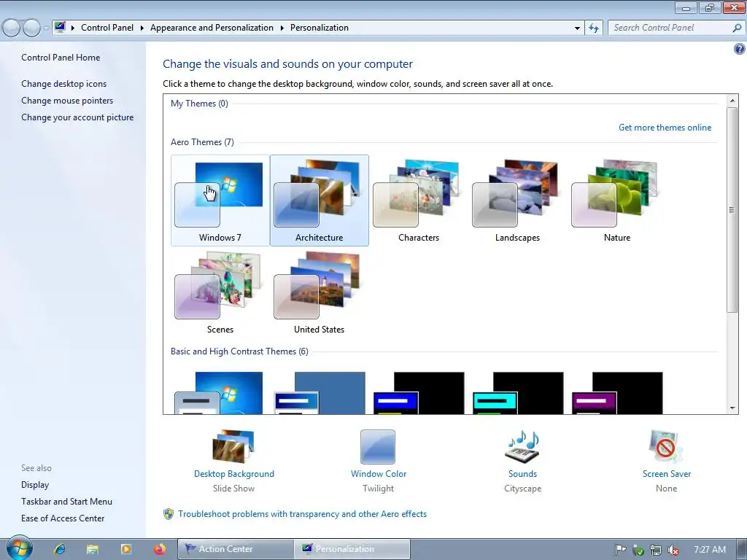Click Appearance and Personalization breadcrumb

pyautogui.click(x=212, y=28)
